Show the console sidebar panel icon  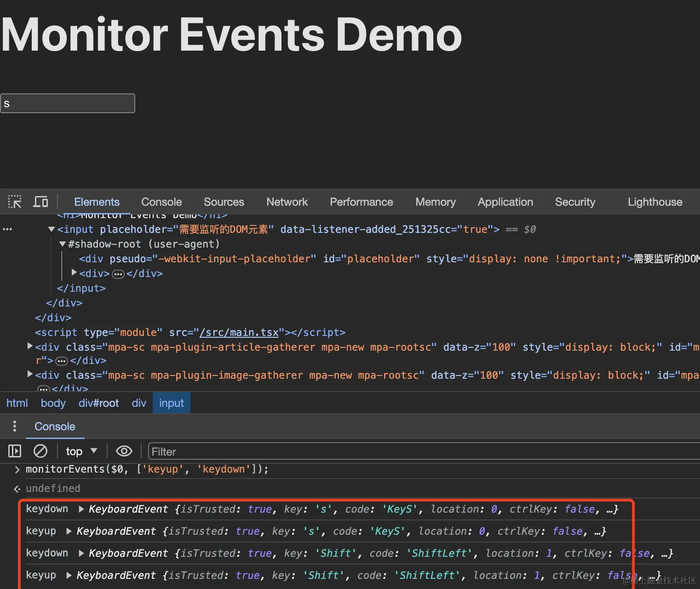[x=15, y=451]
